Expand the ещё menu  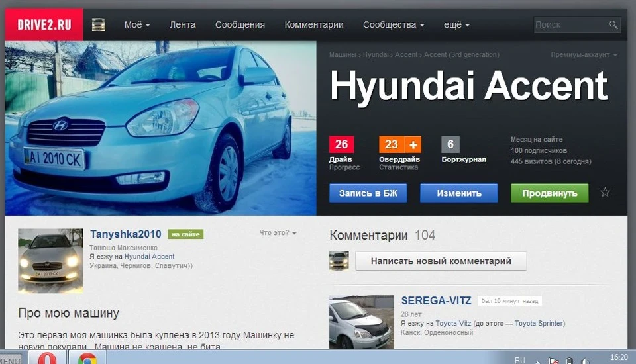pyautogui.click(x=456, y=24)
